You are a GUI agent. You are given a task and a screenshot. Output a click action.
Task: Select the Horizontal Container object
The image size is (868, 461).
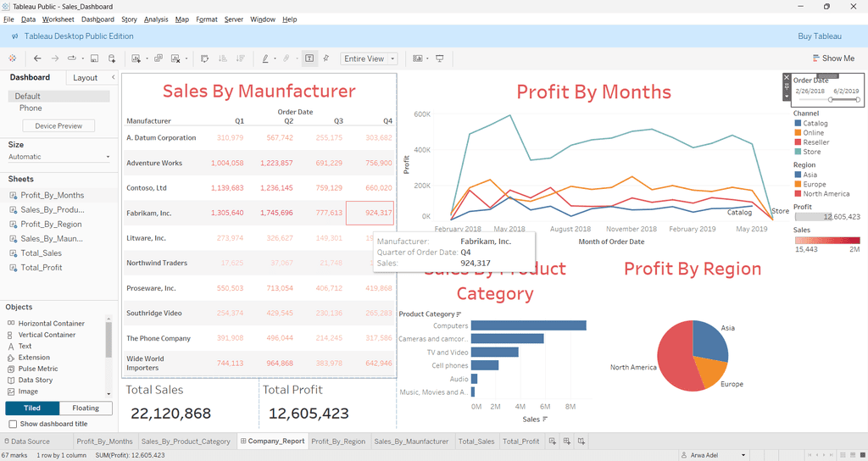[x=51, y=323]
